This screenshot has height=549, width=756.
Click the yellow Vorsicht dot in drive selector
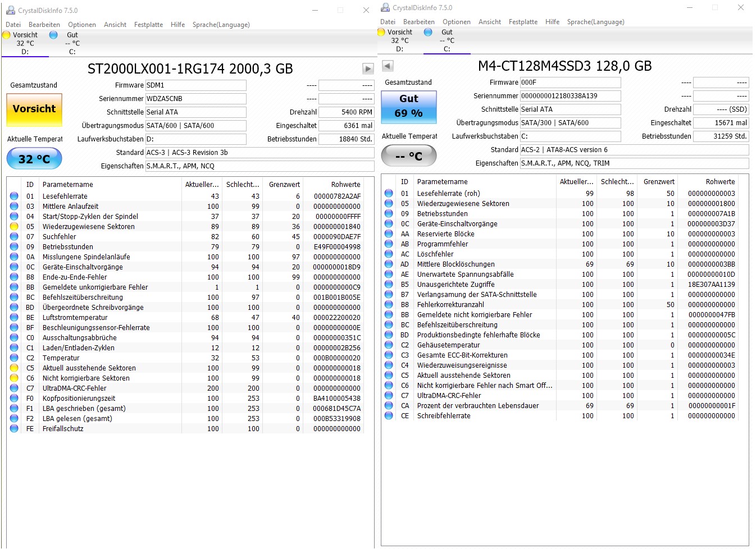point(7,34)
